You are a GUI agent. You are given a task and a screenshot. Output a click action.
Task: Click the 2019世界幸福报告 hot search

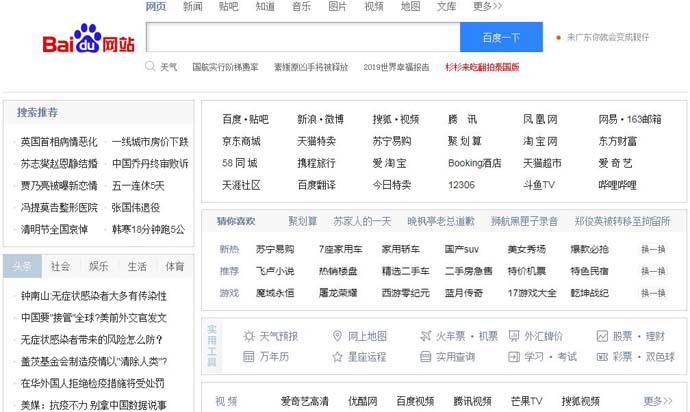click(396, 67)
